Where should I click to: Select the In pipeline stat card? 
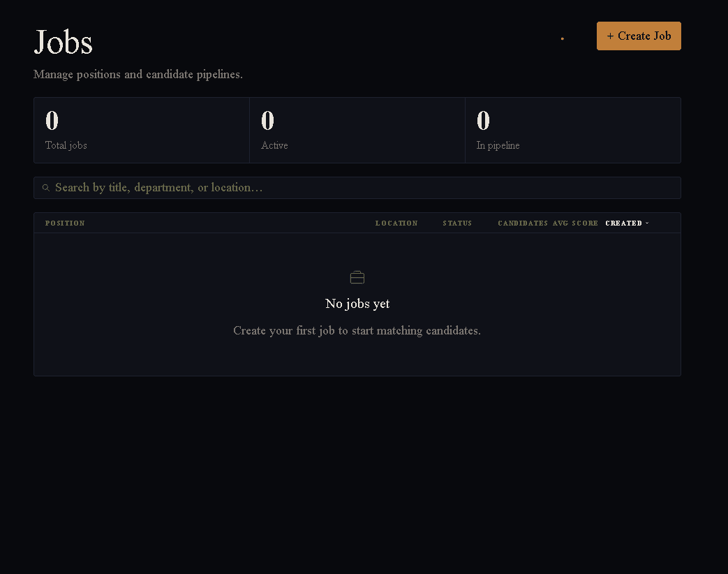pyautogui.click(x=572, y=130)
